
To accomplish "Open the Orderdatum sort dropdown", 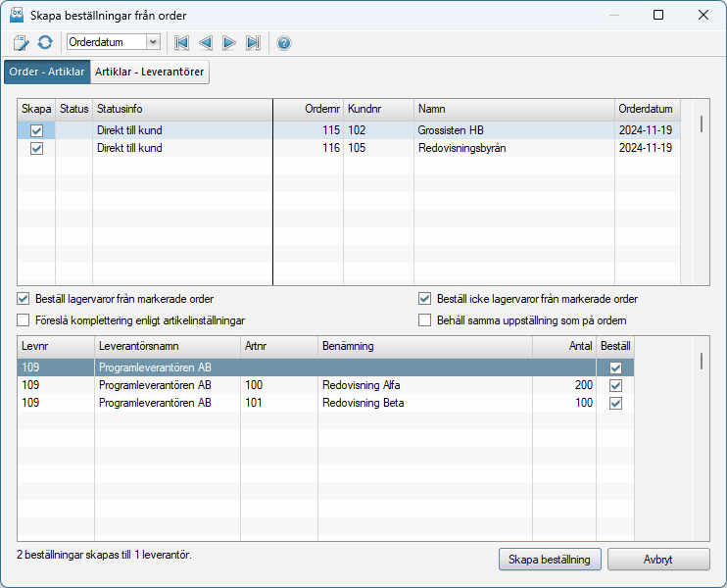I will (153, 42).
